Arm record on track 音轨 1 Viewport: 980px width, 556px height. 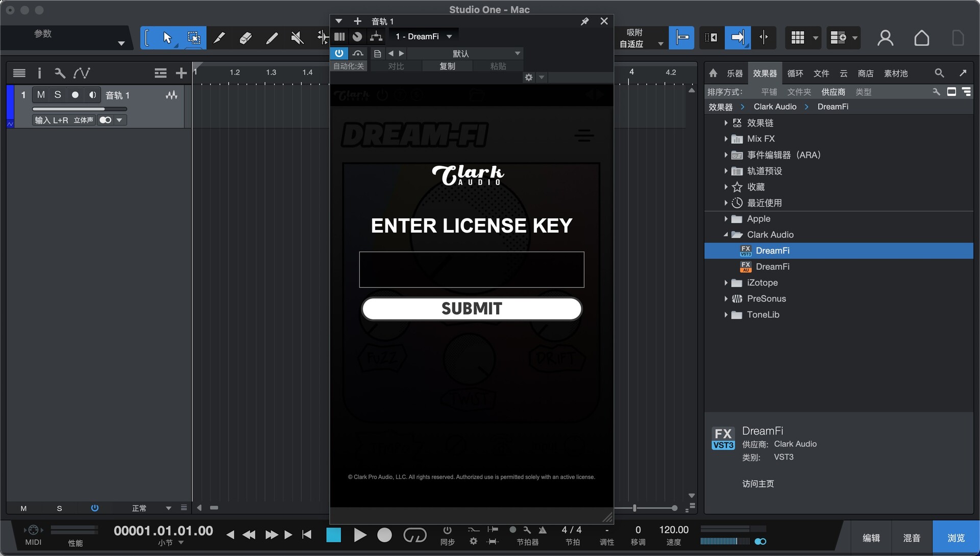75,94
